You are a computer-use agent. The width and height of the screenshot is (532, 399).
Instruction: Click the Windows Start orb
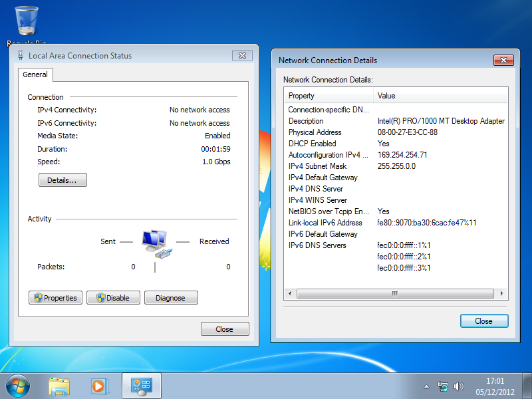(x=18, y=385)
